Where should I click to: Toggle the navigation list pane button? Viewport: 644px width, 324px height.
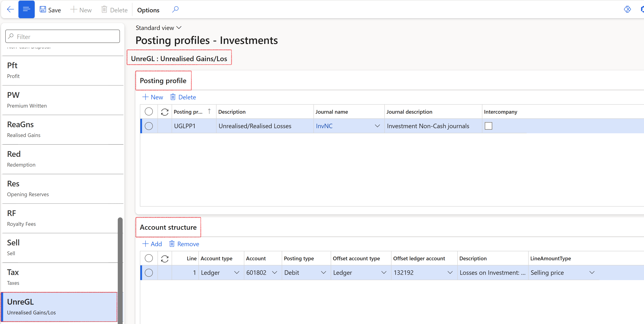pos(26,10)
